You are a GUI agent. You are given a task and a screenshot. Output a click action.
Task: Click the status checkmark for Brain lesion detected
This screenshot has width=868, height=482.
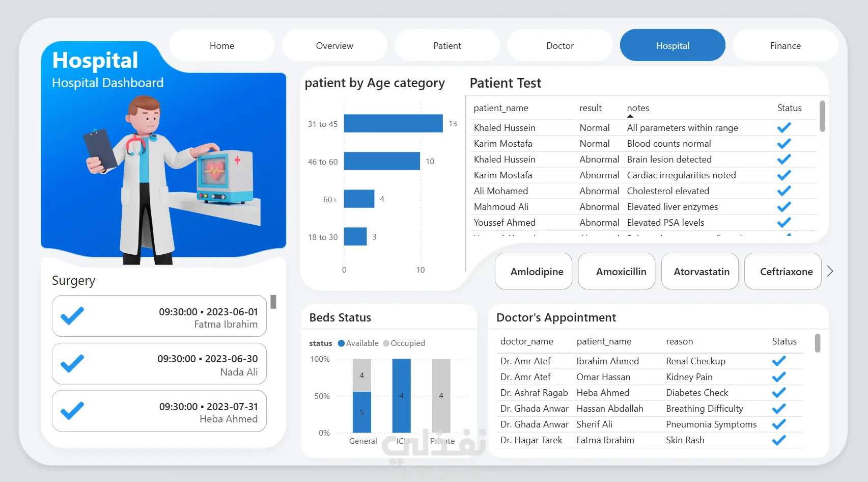[x=784, y=159]
